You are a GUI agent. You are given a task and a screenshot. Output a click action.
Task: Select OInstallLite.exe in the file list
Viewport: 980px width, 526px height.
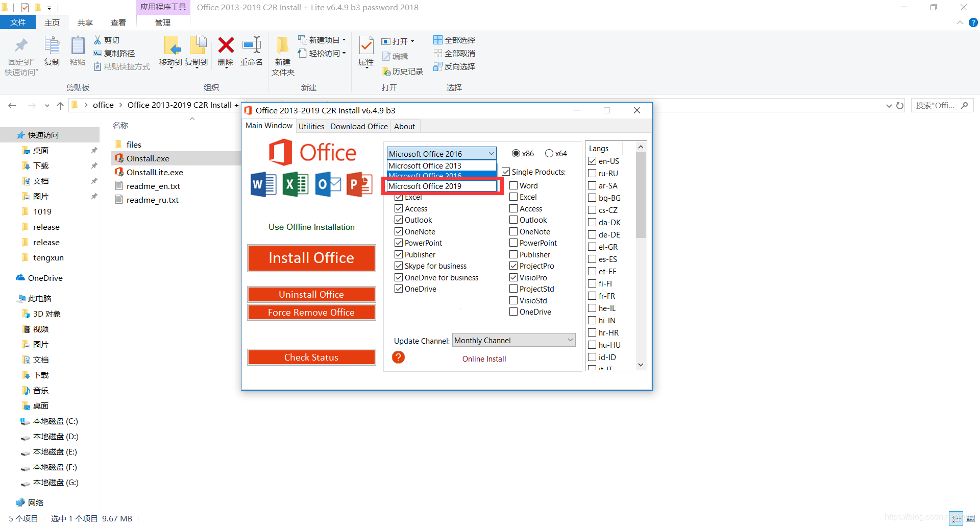point(155,172)
